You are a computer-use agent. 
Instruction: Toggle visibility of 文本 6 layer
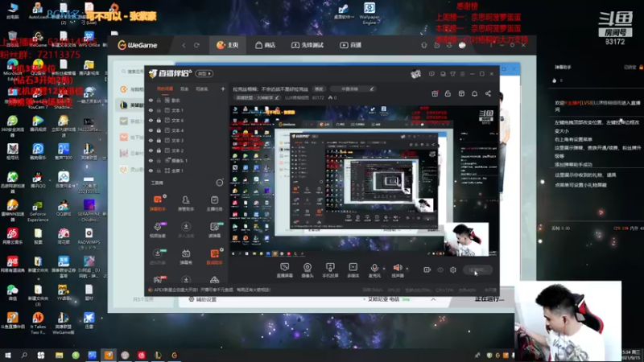pos(151,121)
